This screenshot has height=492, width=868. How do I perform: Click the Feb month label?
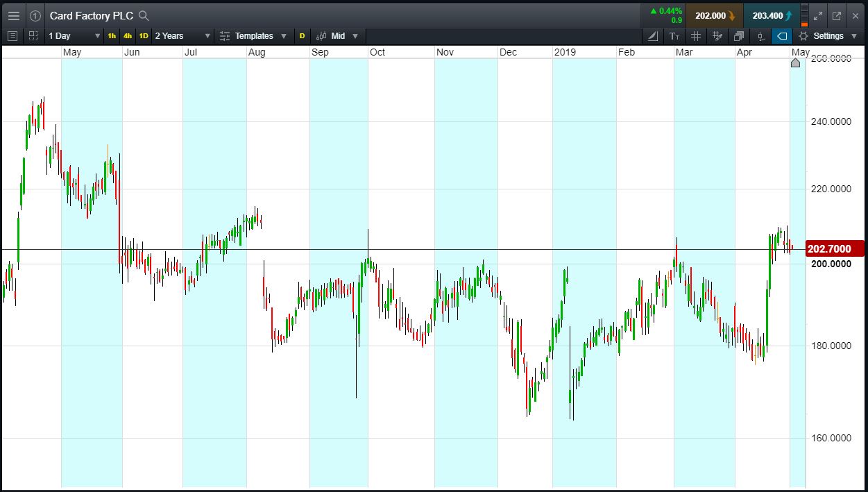pos(627,53)
